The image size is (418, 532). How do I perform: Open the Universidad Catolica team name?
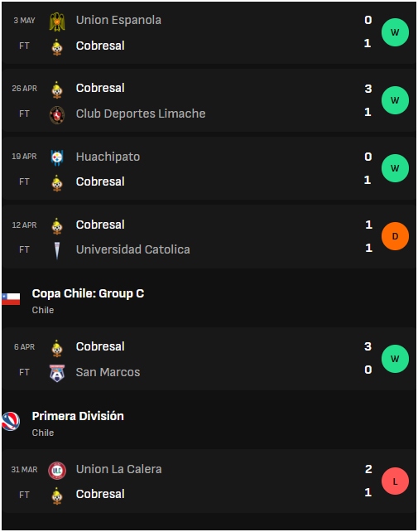point(133,249)
